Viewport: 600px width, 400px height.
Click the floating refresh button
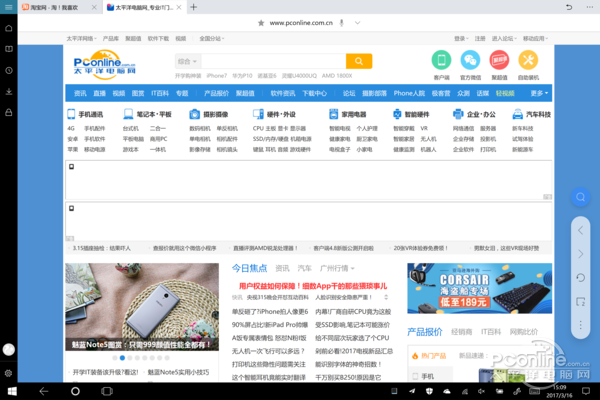[x=580, y=278]
